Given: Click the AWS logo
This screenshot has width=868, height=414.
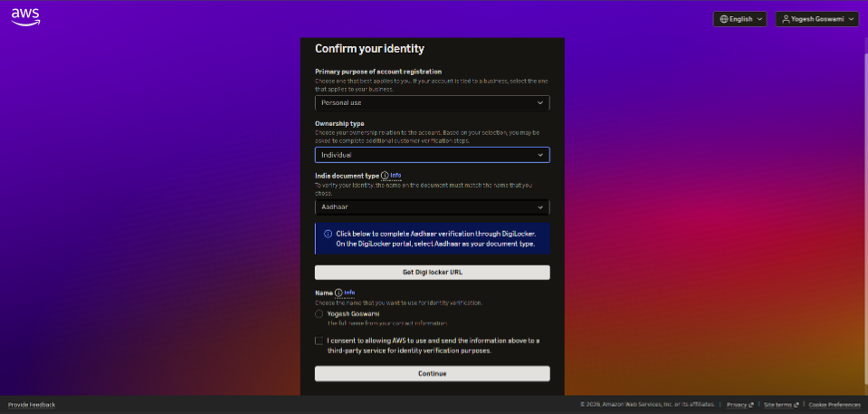Looking at the screenshot, I should point(25,16).
